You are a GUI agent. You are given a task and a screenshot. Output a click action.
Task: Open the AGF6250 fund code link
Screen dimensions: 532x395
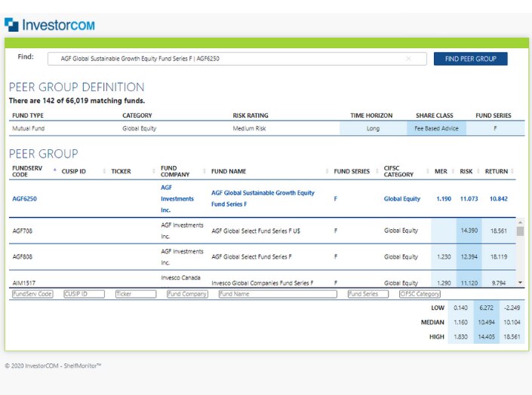click(x=24, y=199)
